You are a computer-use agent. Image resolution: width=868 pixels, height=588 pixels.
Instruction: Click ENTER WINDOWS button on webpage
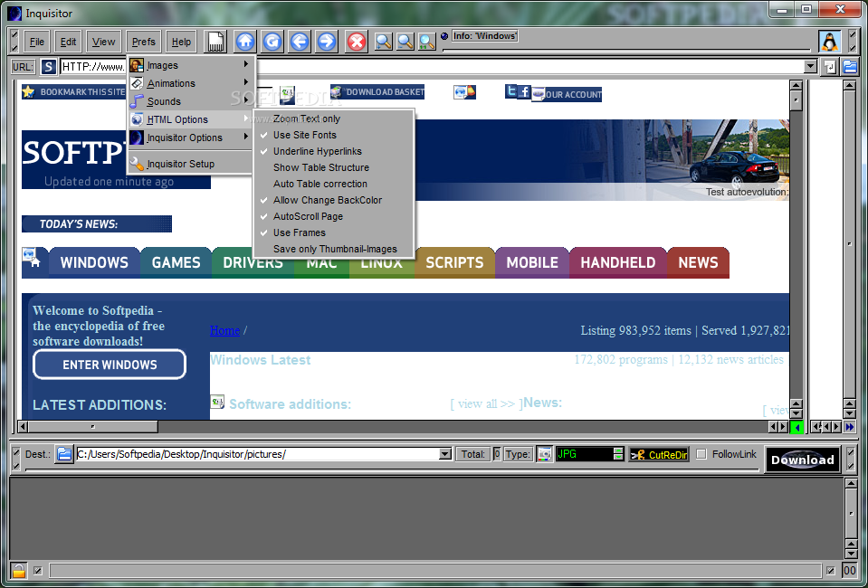[110, 365]
